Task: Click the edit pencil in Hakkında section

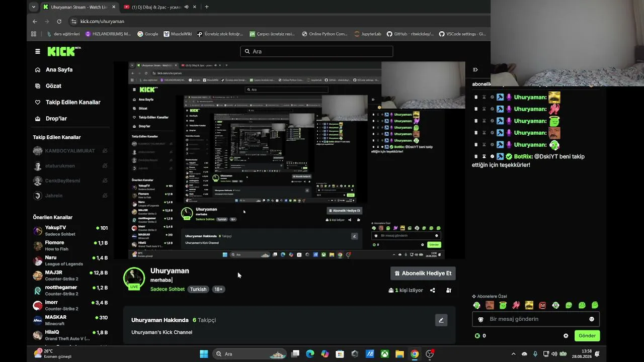Action: (441, 320)
